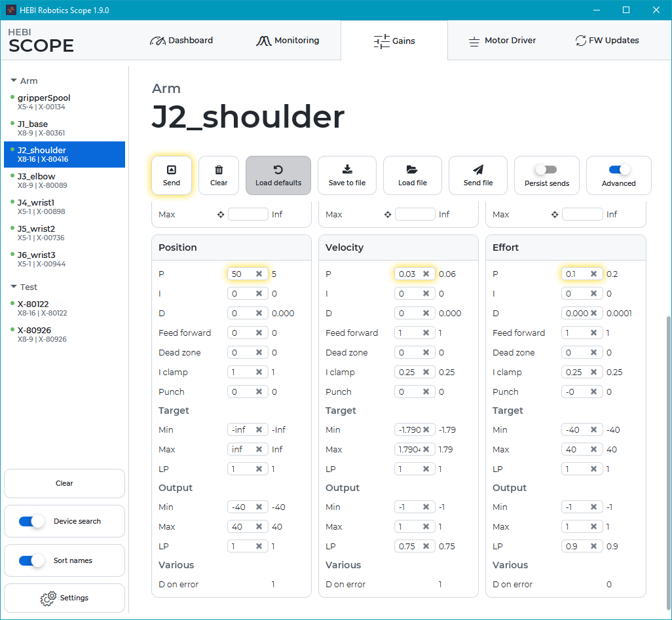
Task: Click the trash Clear gains icon
Action: pos(219,170)
